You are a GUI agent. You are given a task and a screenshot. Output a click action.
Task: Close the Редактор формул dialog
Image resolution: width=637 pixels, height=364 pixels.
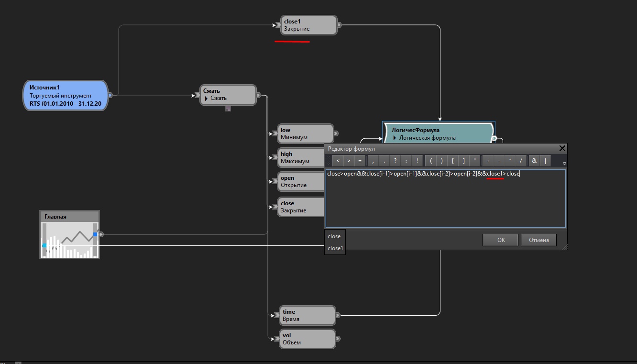point(562,148)
